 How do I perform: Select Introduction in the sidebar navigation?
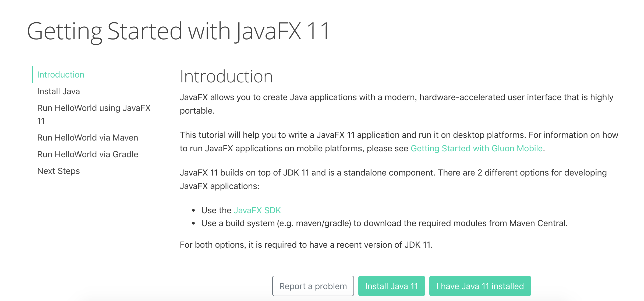click(x=61, y=74)
